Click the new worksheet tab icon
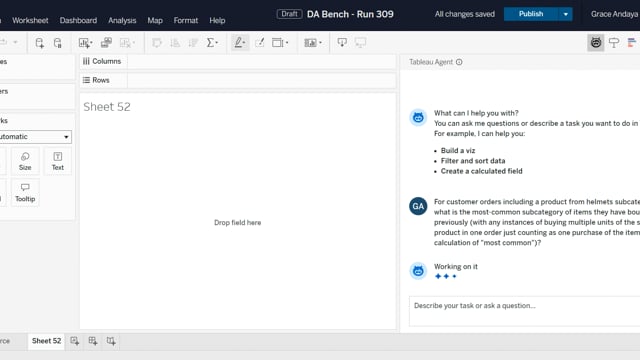The width and height of the screenshot is (640, 360). tap(74, 341)
